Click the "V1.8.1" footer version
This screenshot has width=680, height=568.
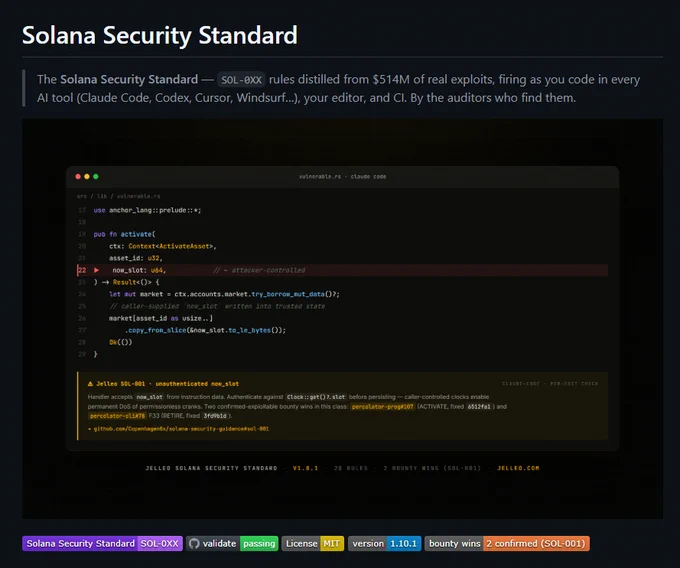(305, 468)
